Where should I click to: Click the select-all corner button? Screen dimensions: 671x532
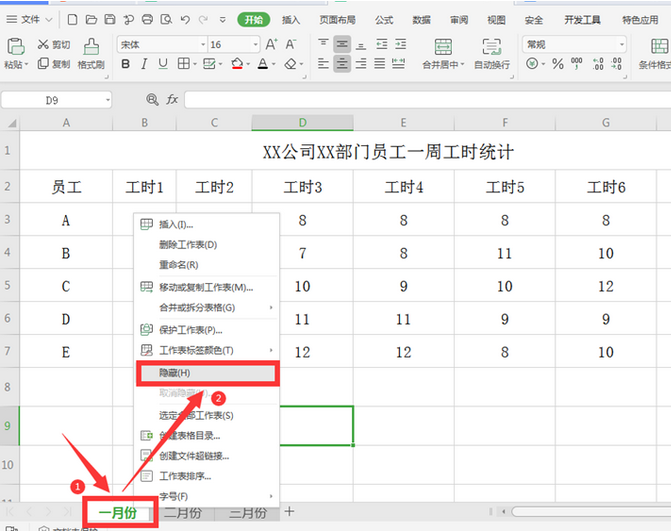[10, 123]
